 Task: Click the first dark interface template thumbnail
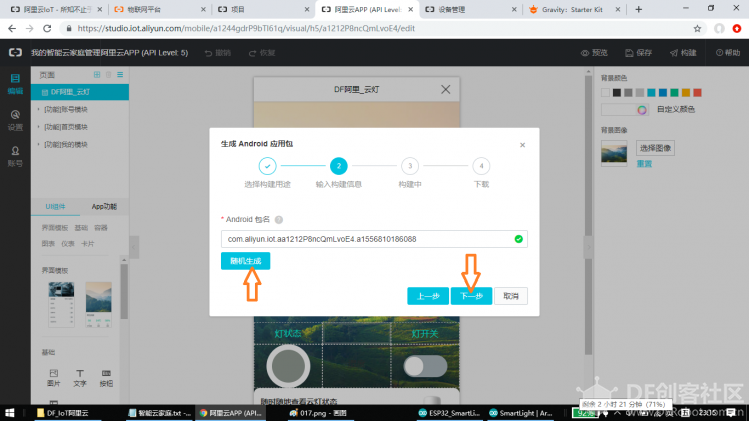click(61, 304)
